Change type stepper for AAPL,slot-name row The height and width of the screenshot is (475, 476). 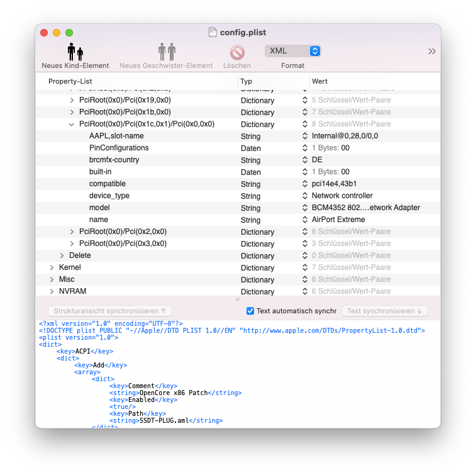click(305, 136)
